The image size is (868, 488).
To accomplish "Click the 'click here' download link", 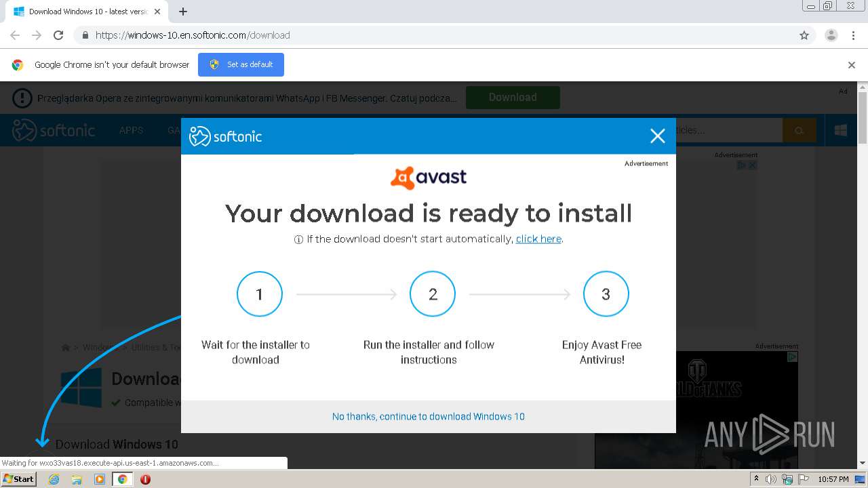I will click(x=538, y=239).
